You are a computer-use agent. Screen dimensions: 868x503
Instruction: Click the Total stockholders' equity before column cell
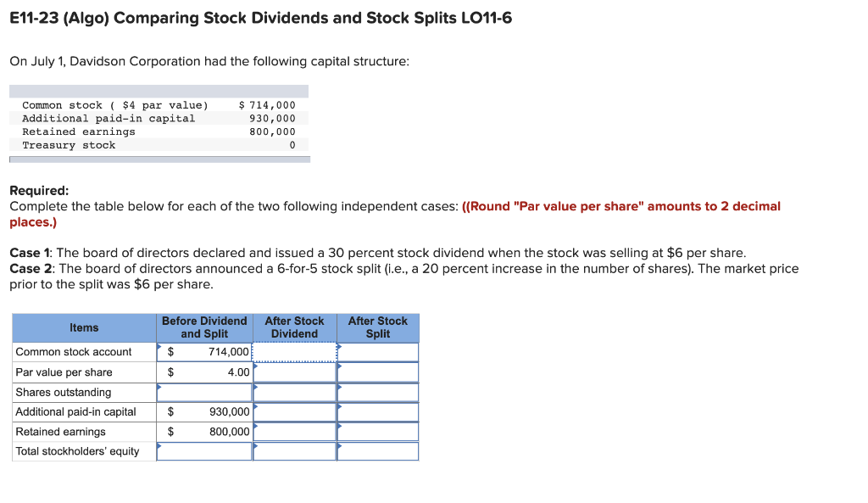203,451
